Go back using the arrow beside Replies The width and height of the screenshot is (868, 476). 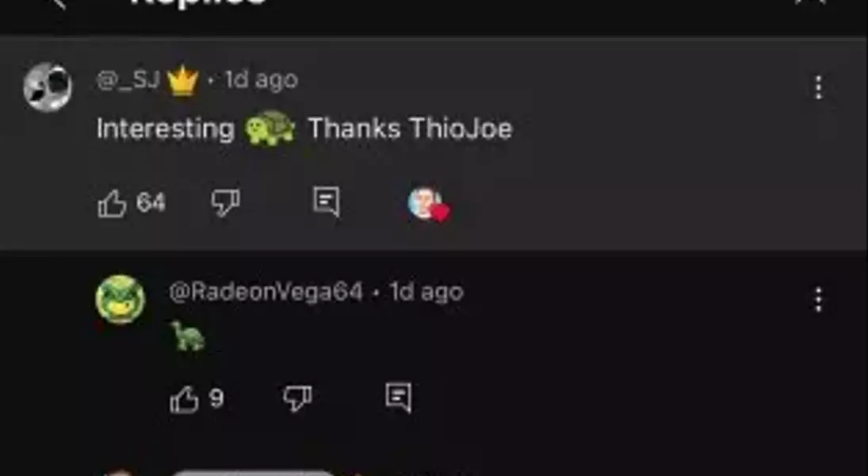point(58,3)
